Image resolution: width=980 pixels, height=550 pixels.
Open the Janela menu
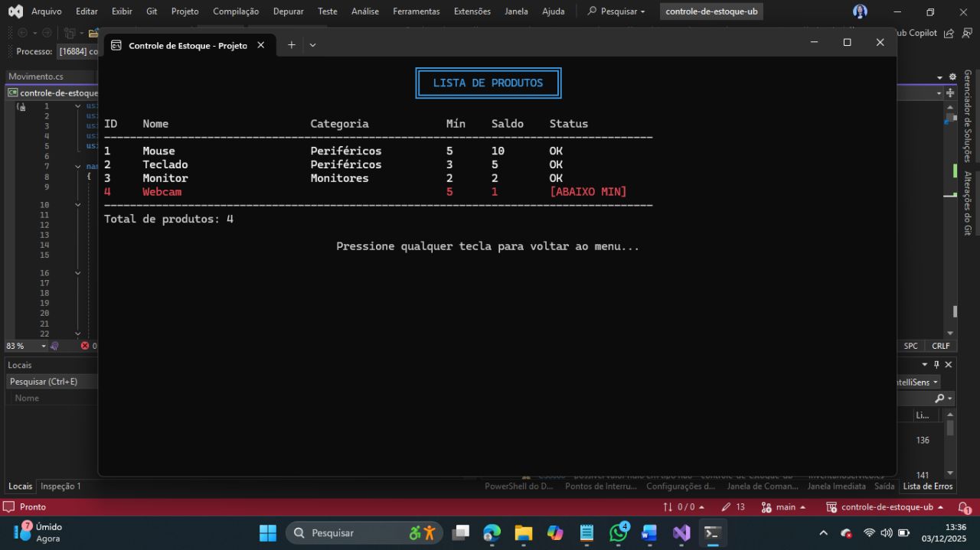[517, 11]
